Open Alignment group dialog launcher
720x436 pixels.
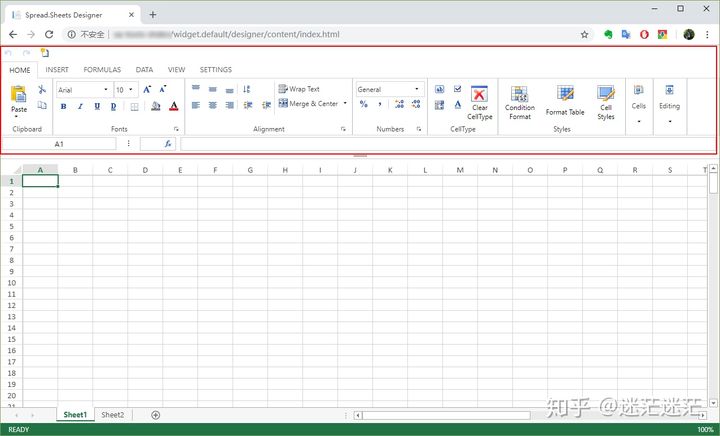343,129
